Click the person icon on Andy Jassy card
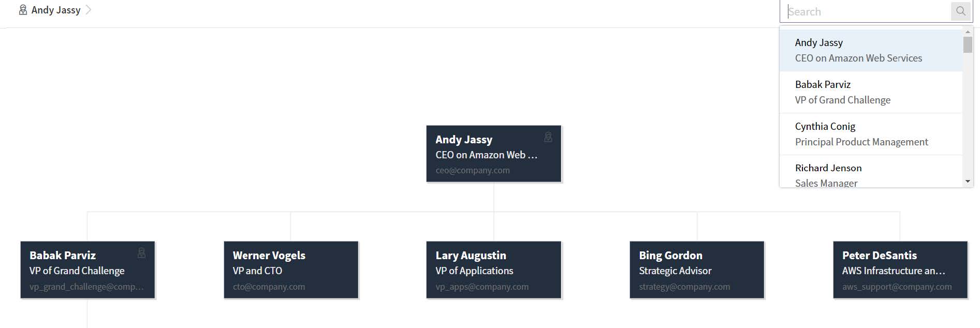This screenshot has height=328, width=980. tap(548, 137)
